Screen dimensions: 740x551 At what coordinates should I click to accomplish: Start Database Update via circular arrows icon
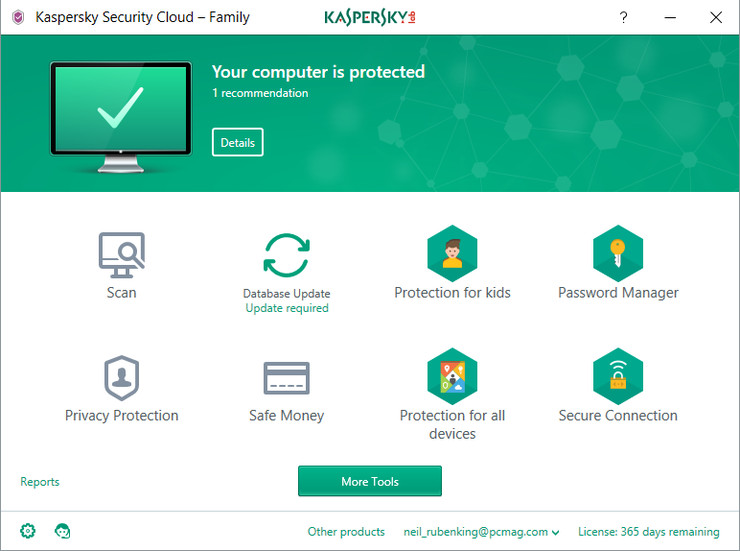pyautogui.click(x=286, y=255)
